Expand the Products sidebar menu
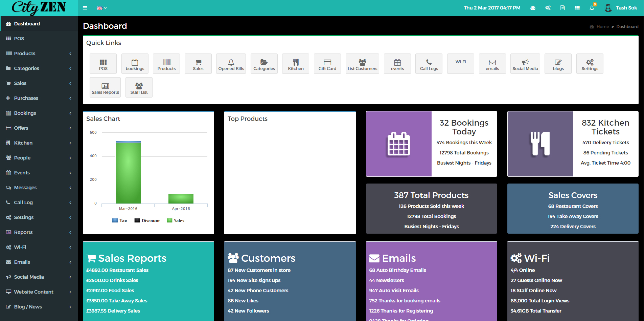 click(39, 53)
